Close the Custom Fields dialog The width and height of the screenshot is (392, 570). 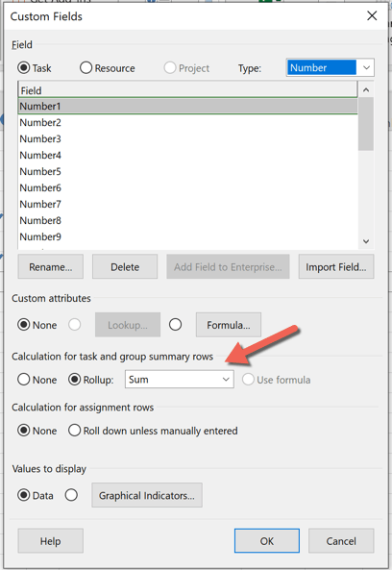click(x=372, y=15)
